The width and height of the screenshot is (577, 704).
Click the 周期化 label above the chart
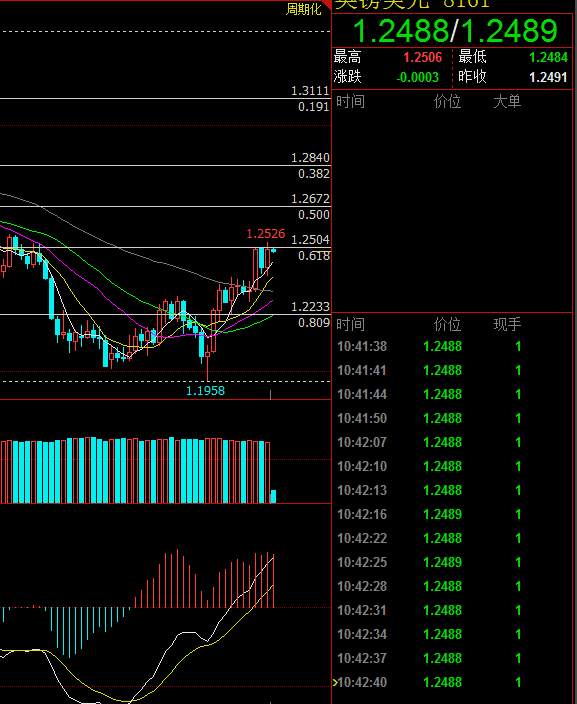pos(304,9)
